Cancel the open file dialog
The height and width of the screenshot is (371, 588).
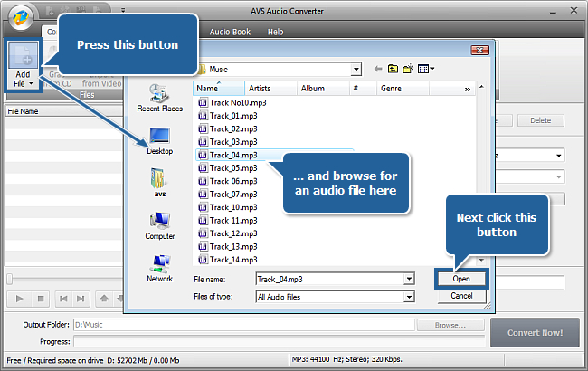tap(461, 296)
